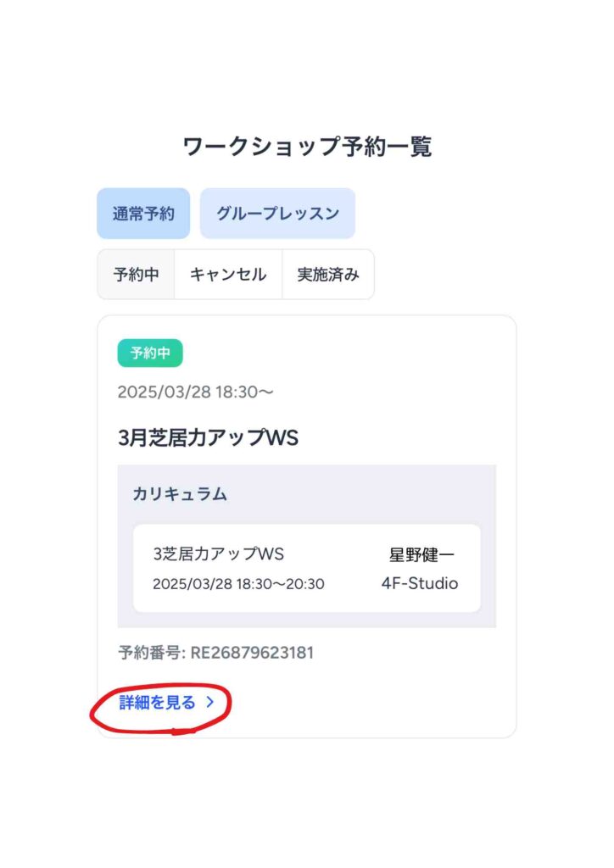Image resolution: width=614 pixels, height=868 pixels.
Task: Click the page title ワークショップ予約一覧
Action: click(x=307, y=147)
